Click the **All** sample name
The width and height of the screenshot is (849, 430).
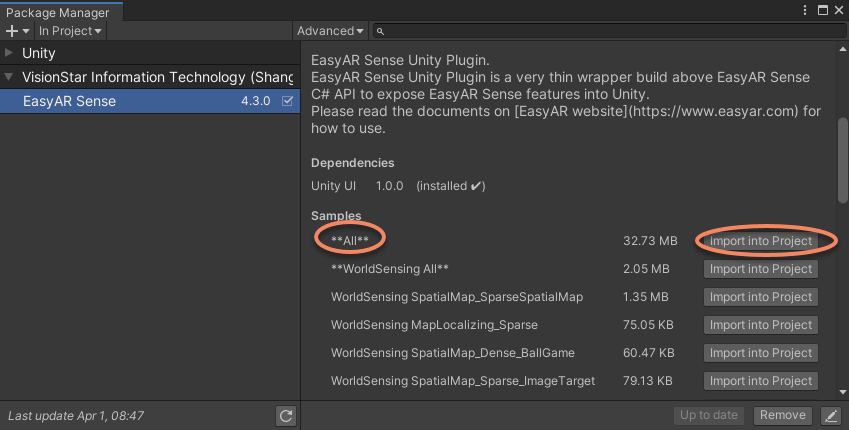pyautogui.click(x=350, y=241)
